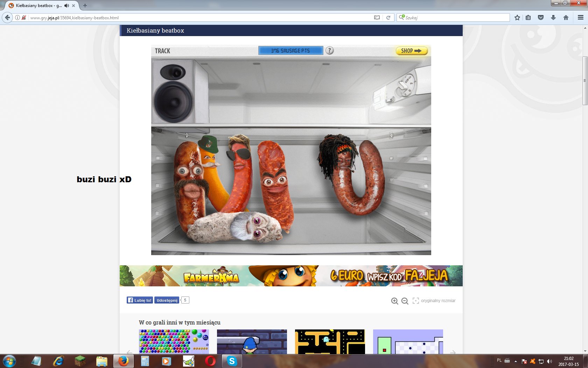Click the TRACK label in the game
The image size is (588, 368).
[x=162, y=51]
